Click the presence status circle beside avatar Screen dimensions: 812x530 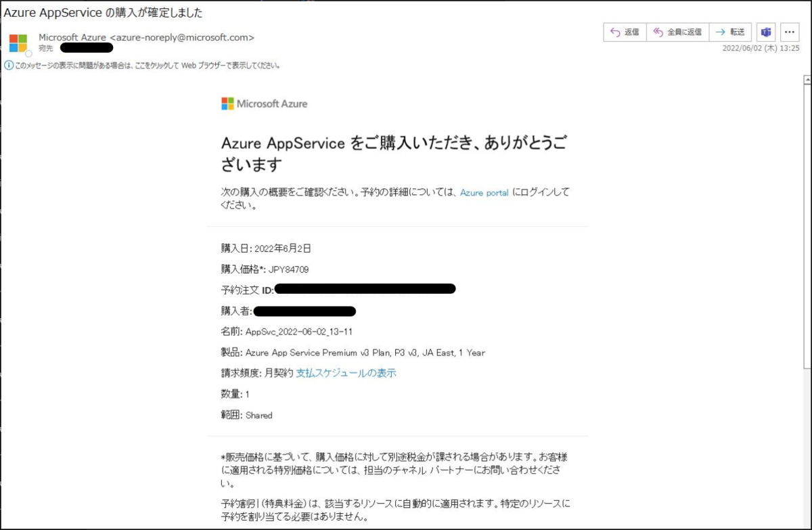pyautogui.click(x=28, y=53)
